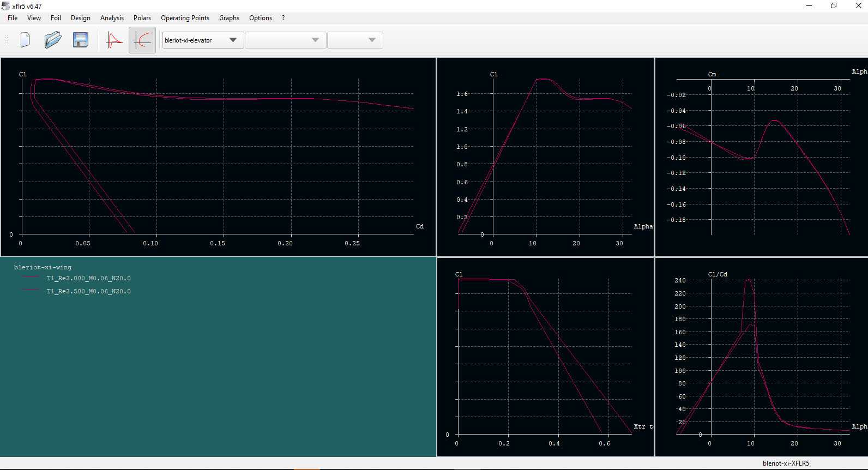Click the Cl/Cd axis title label

click(x=718, y=274)
